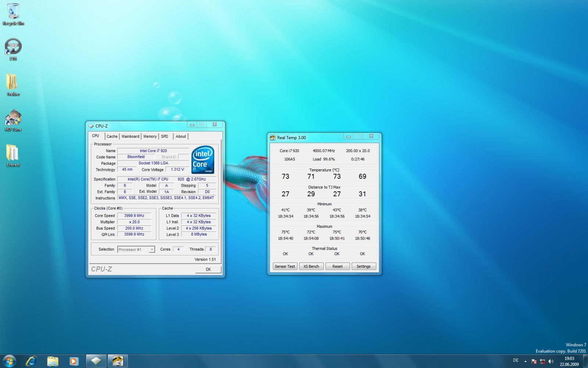Launch HD Tune from the desktop

click(13, 120)
